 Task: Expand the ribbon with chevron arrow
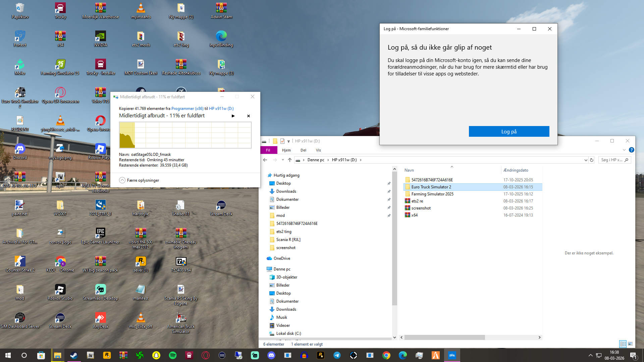[624, 150]
